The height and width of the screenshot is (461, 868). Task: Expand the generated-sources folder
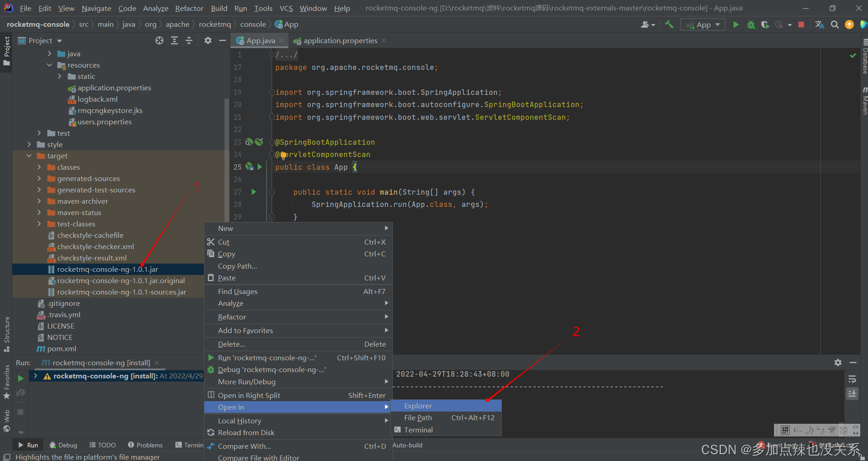(39, 178)
